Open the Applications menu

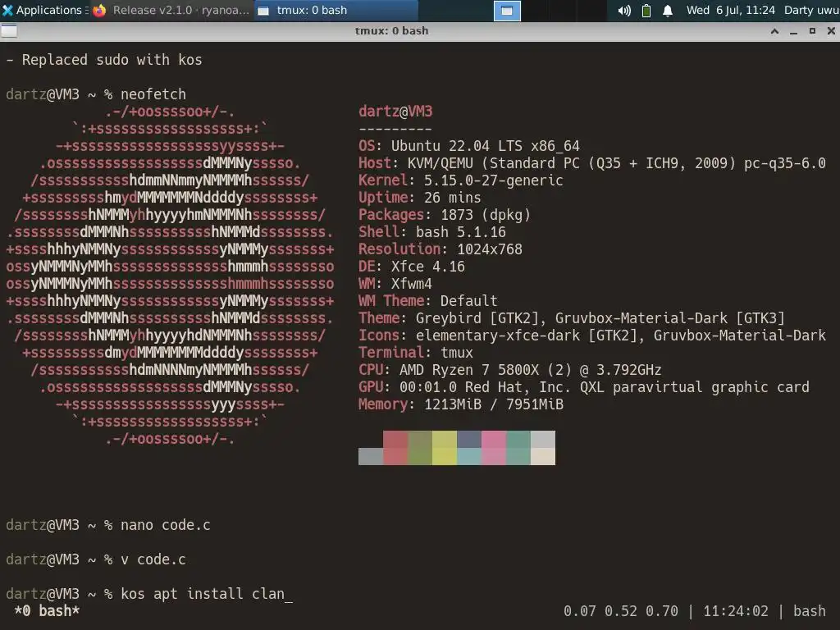[x=45, y=10]
